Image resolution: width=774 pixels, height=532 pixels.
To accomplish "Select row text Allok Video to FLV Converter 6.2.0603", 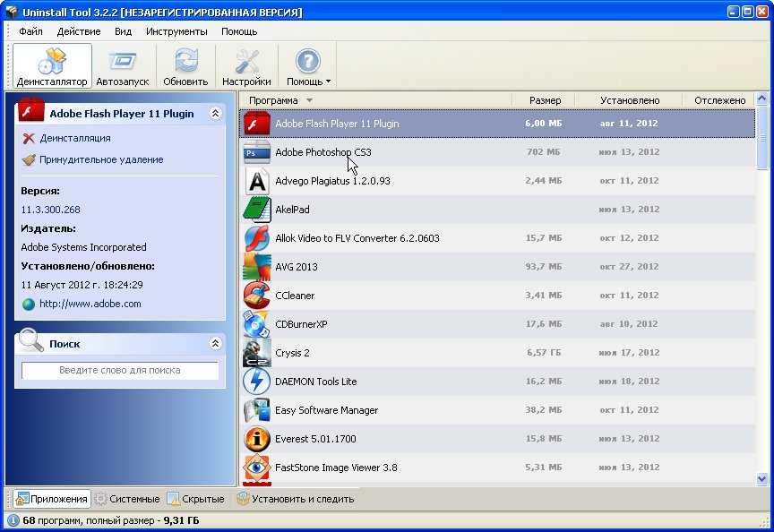I will click(x=357, y=238).
